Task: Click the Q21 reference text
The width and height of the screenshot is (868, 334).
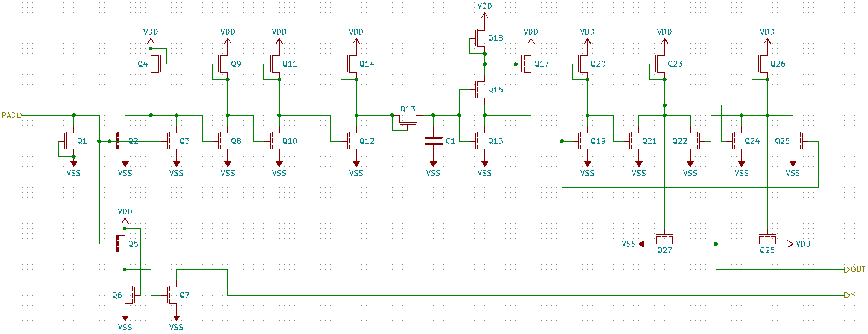Action: [649, 141]
